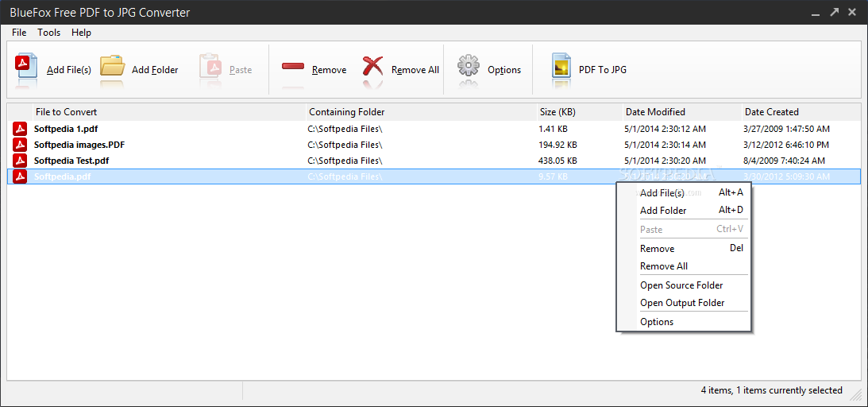Click the Remove toolbar label
868x407 pixels.
[x=329, y=70]
